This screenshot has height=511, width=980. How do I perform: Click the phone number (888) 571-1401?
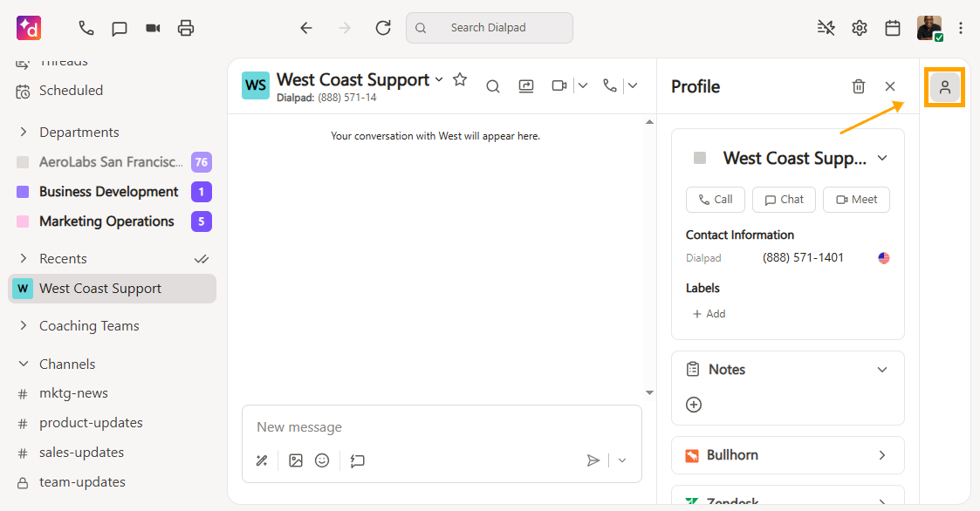point(803,258)
